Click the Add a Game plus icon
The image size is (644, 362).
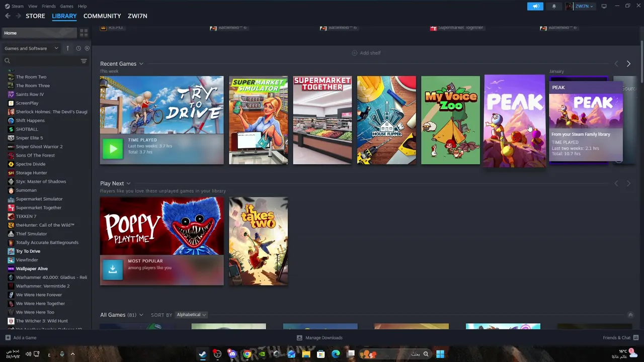tap(8, 338)
